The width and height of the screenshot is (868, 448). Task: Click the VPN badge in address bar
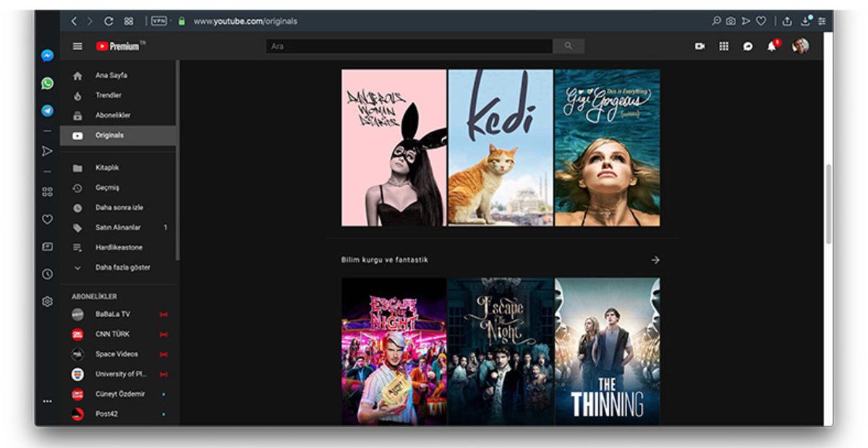coord(158,21)
